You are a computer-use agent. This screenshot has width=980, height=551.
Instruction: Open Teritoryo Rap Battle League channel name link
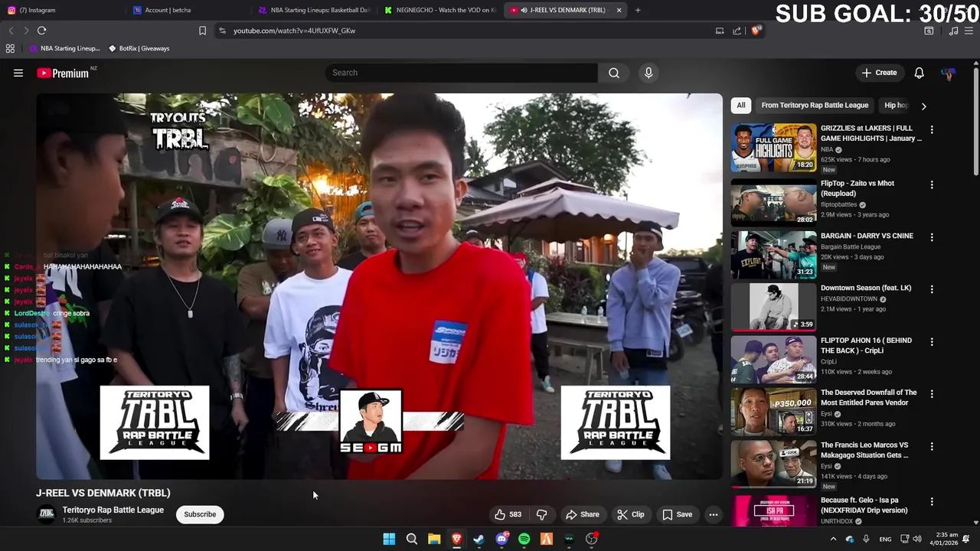pos(113,510)
